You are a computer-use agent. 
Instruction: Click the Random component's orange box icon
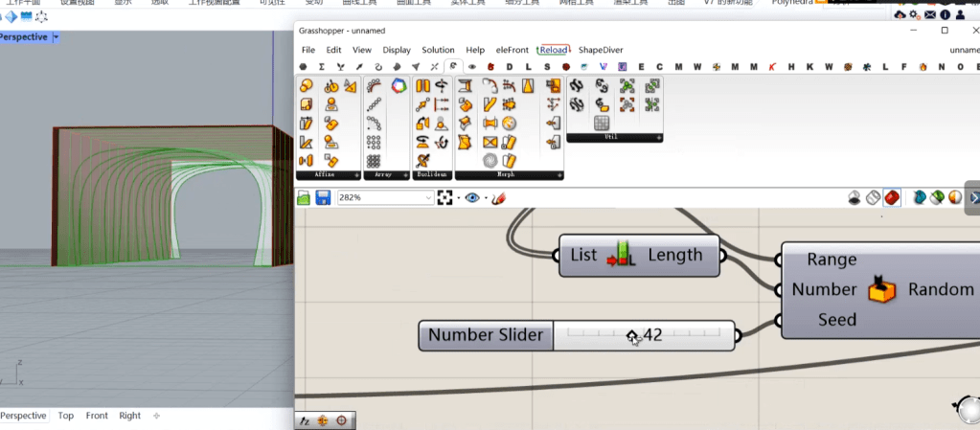pyautogui.click(x=882, y=289)
